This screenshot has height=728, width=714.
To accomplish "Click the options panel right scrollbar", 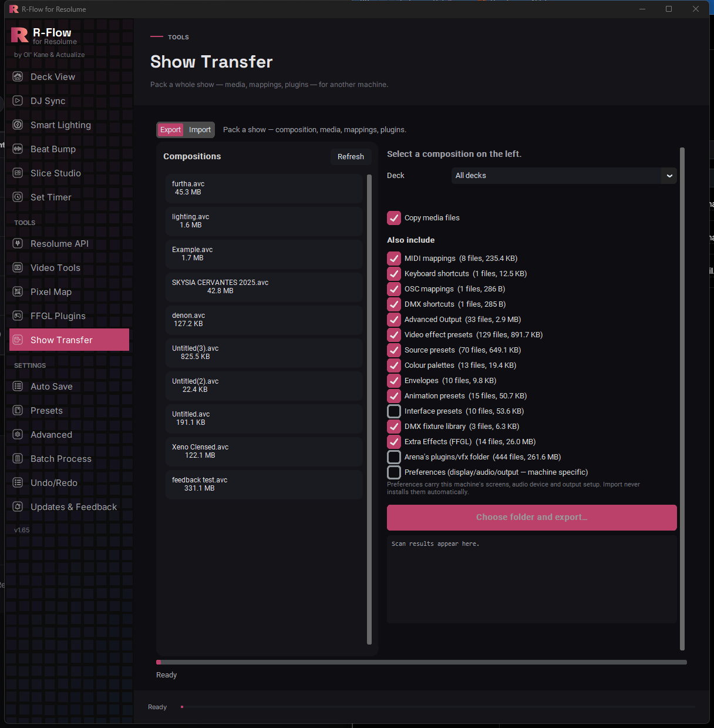I will 682,399.
